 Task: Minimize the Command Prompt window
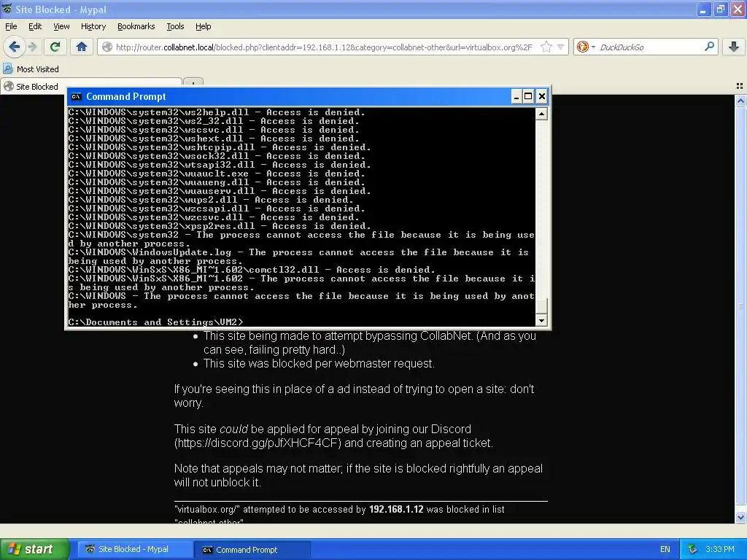tap(516, 97)
